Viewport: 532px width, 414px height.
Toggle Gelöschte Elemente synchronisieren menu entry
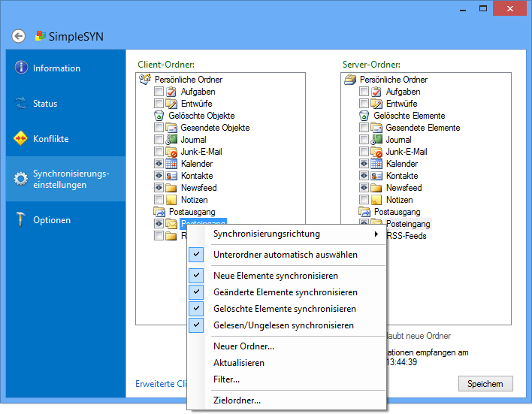click(x=287, y=309)
